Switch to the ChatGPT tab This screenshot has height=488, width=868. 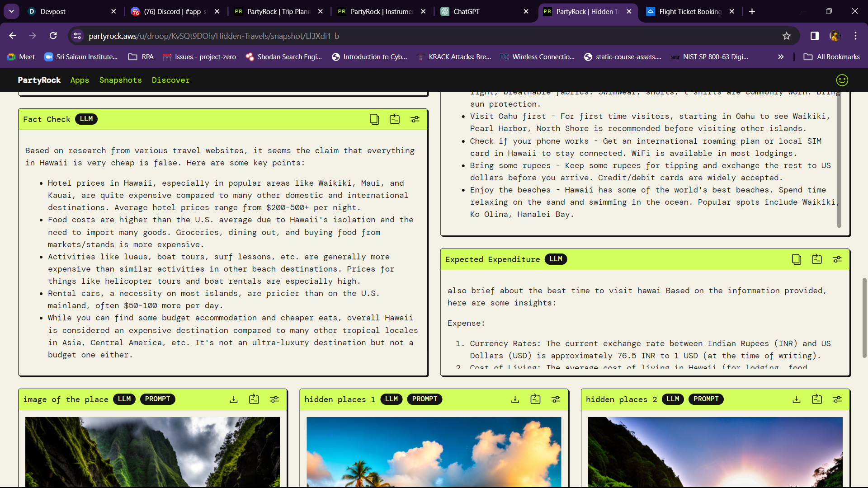tap(466, 11)
